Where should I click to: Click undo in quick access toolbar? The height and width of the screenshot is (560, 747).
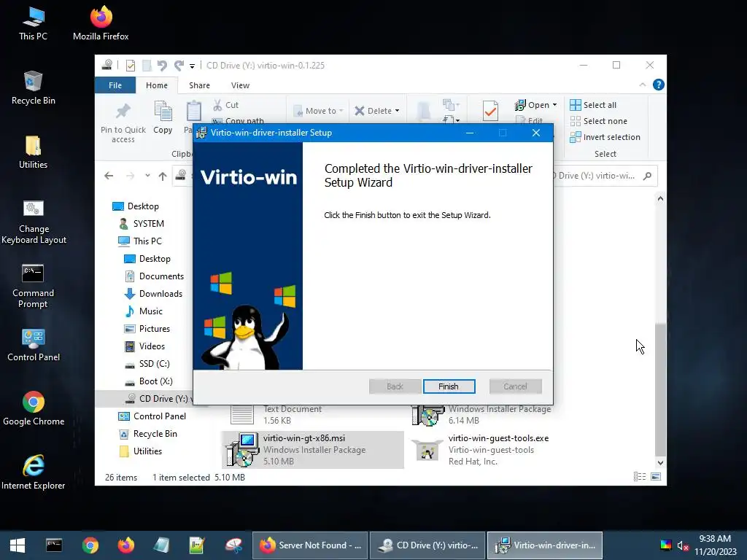pos(162,65)
